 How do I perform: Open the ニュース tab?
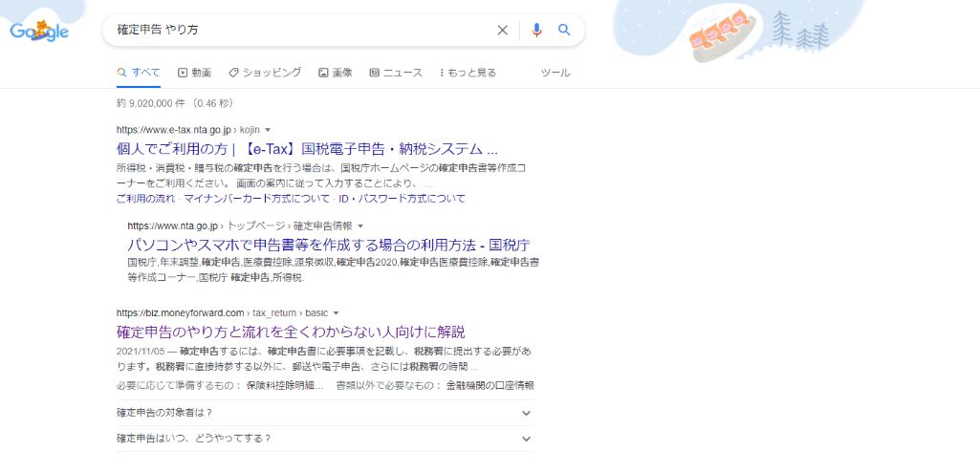point(396,73)
